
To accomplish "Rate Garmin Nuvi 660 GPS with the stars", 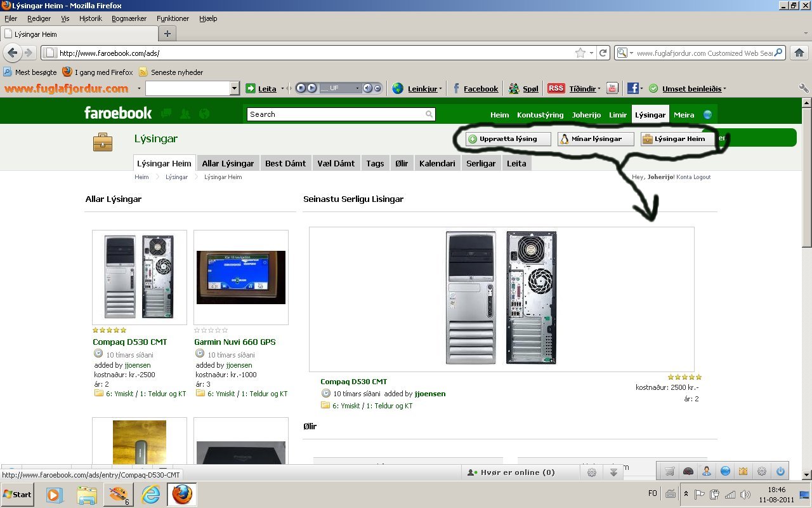I will pos(211,330).
